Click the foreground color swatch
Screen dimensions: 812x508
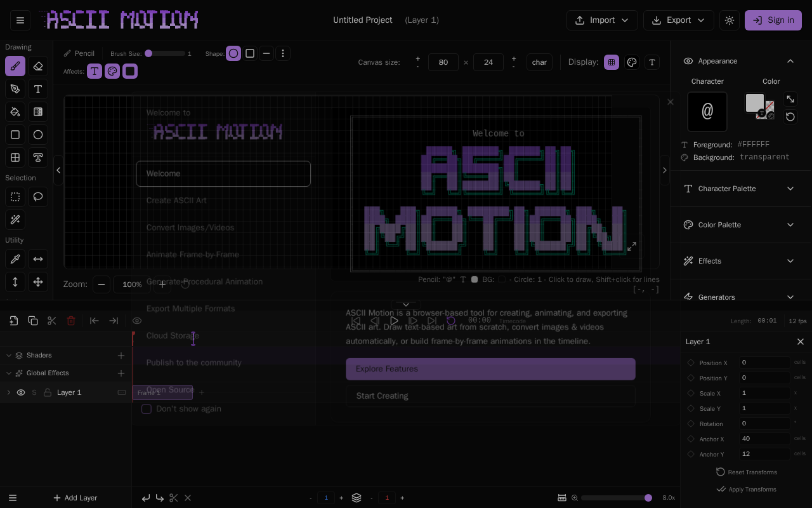click(x=755, y=103)
